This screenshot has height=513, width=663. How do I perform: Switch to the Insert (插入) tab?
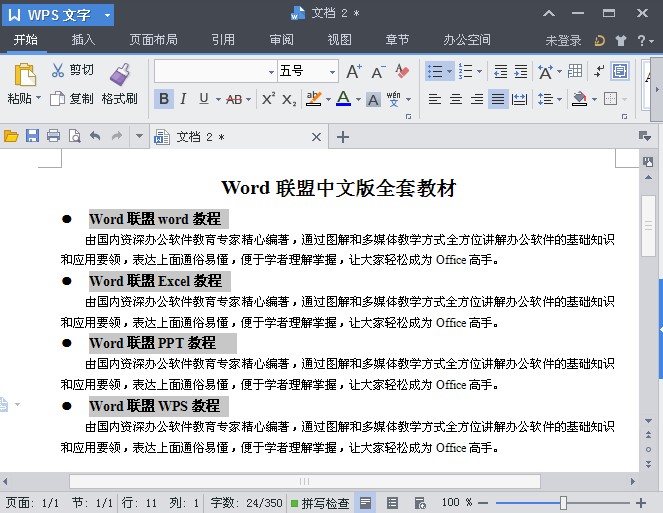[84, 40]
